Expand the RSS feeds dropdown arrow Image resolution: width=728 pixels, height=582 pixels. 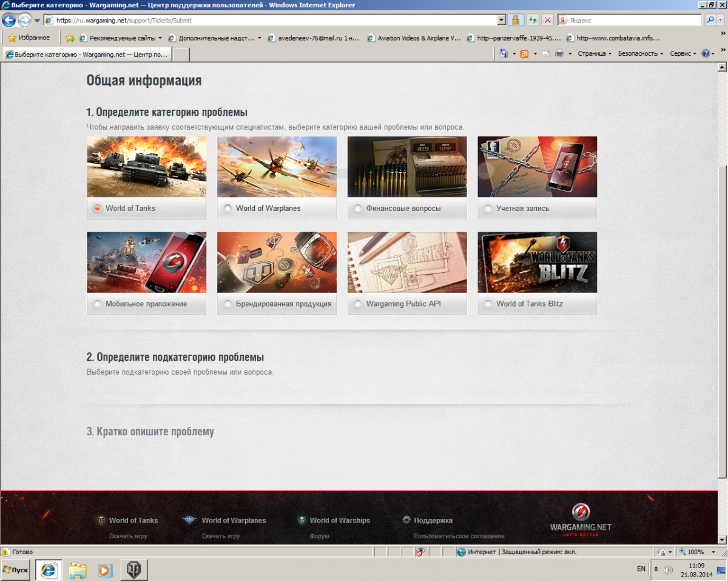click(535, 53)
